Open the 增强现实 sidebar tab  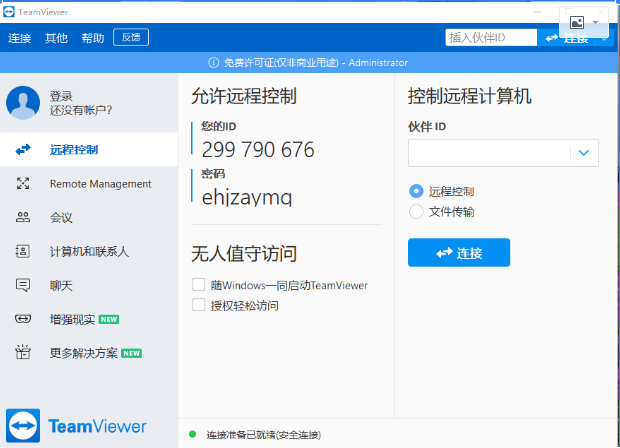tap(89, 319)
